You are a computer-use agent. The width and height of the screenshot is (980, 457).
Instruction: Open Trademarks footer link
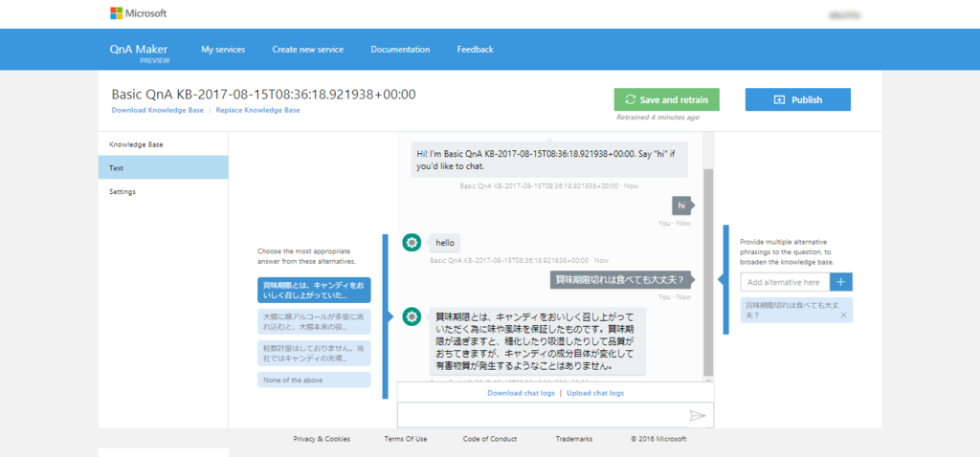pos(574,439)
